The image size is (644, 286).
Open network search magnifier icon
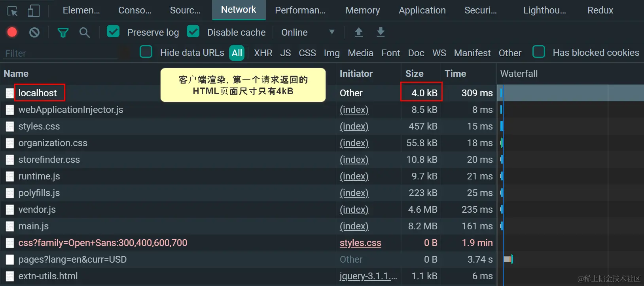pyautogui.click(x=84, y=32)
